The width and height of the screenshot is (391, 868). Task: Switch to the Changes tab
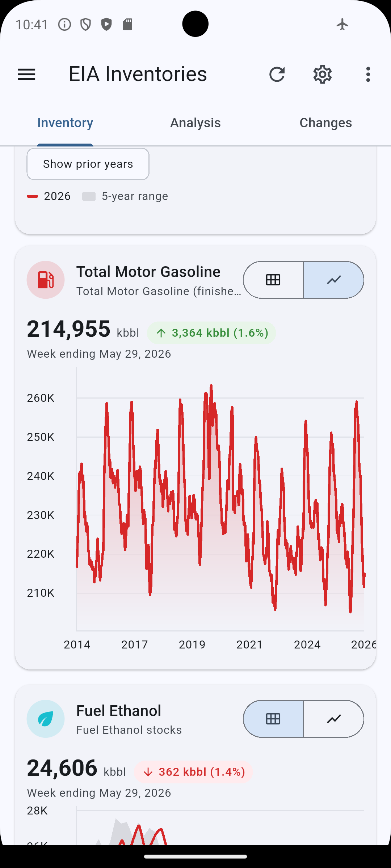[325, 123]
